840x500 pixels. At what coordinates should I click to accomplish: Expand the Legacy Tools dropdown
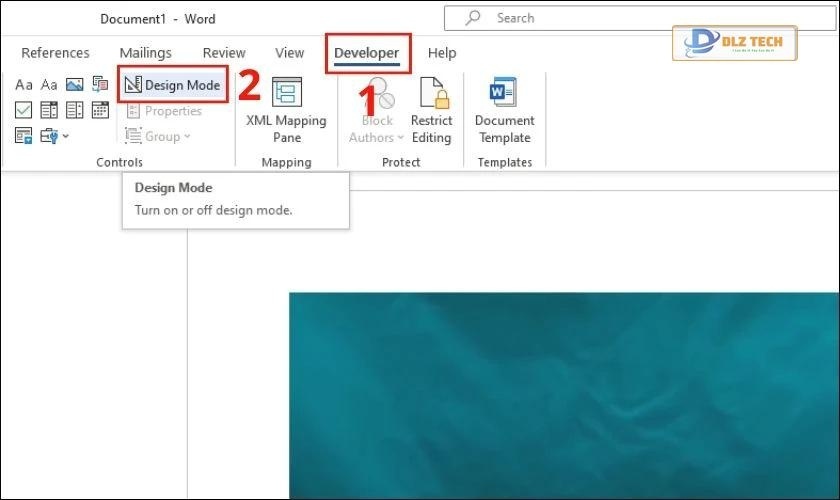54,136
